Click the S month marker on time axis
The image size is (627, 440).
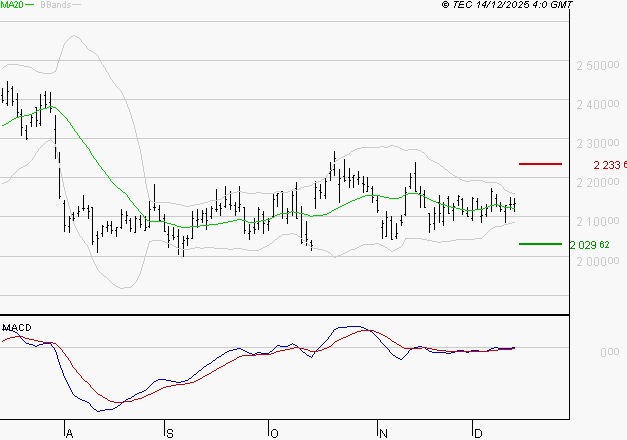coord(170,434)
